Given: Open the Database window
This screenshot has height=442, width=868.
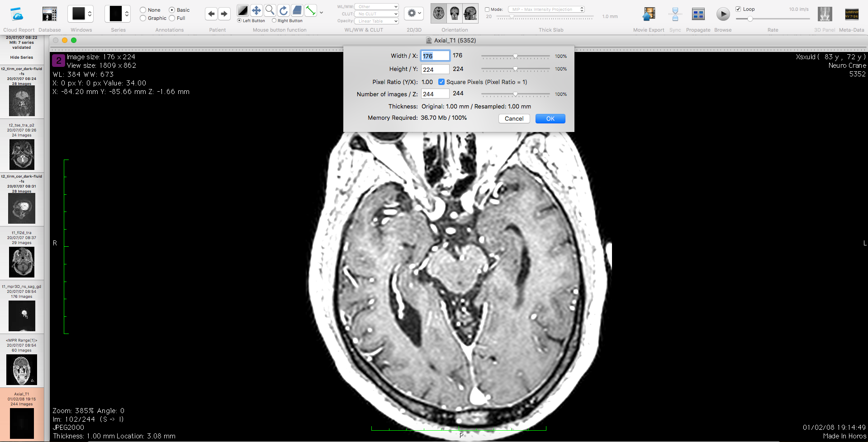Looking at the screenshot, I should tap(49, 14).
